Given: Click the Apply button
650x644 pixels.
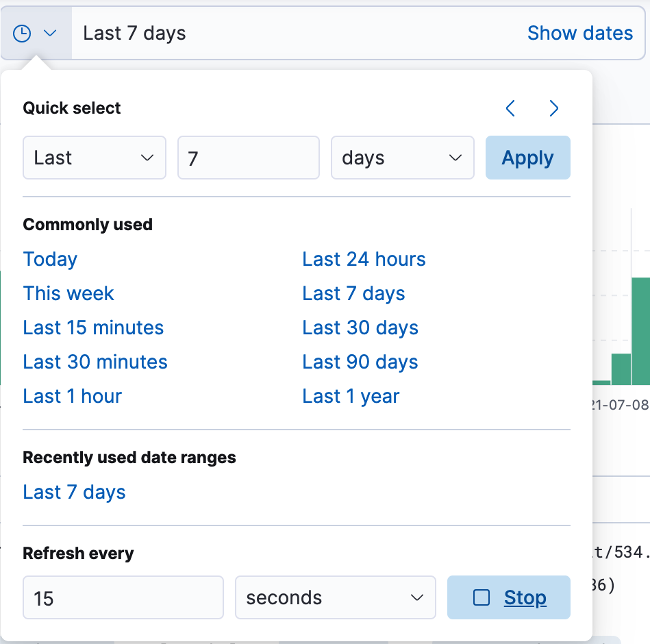Looking at the screenshot, I should coord(527,158).
